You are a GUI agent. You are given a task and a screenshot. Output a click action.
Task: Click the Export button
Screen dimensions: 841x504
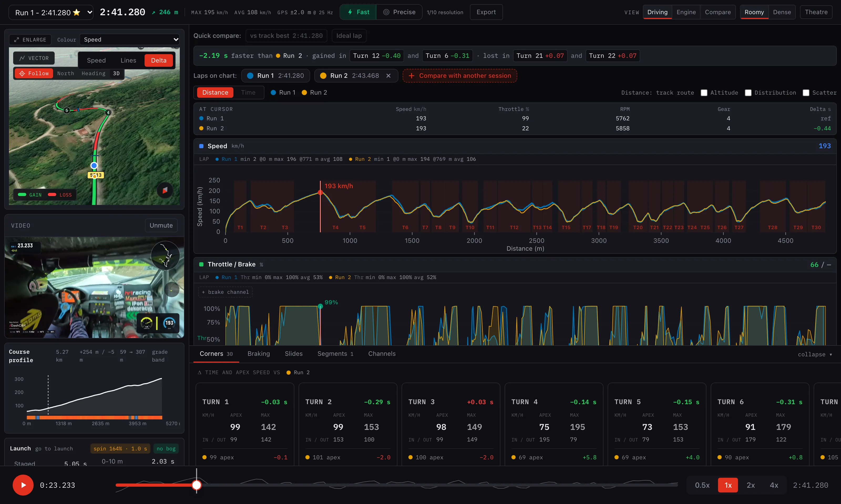click(x=486, y=12)
